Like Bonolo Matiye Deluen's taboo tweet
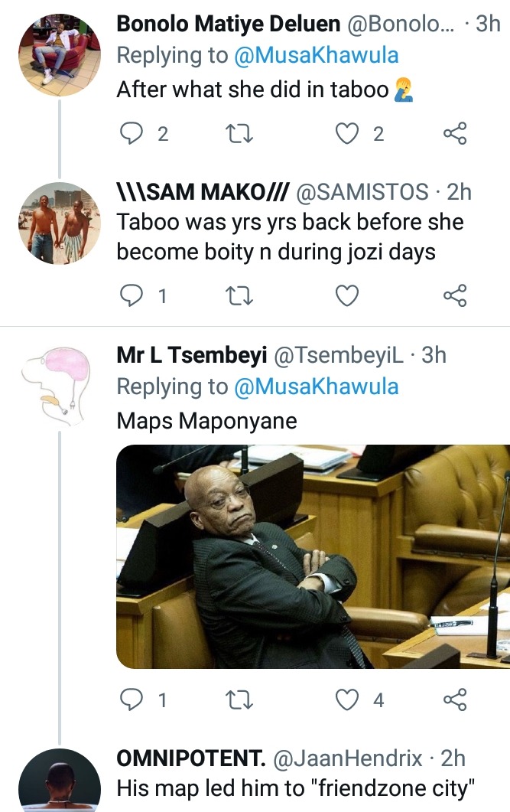 point(347,134)
